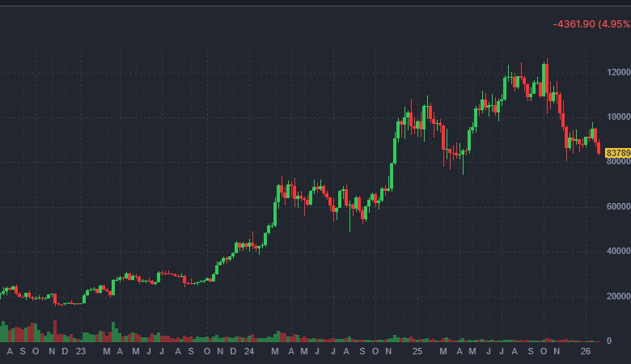Jump to year 24 on time axis
631x364 pixels.
click(x=249, y=352)
